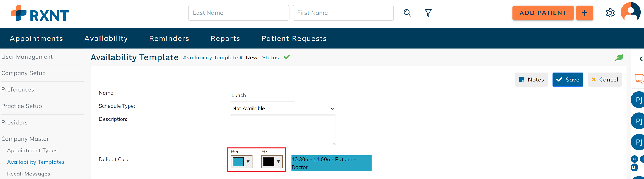Open the FG color picker dropdown
The height and width of the screenshot is (179, 644).
[x=272, y=162]
